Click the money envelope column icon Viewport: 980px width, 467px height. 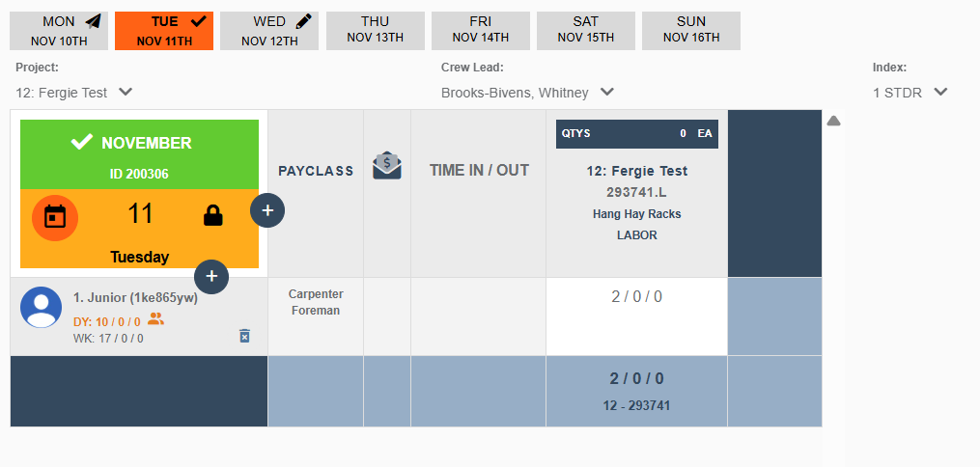tap(387, 166)
